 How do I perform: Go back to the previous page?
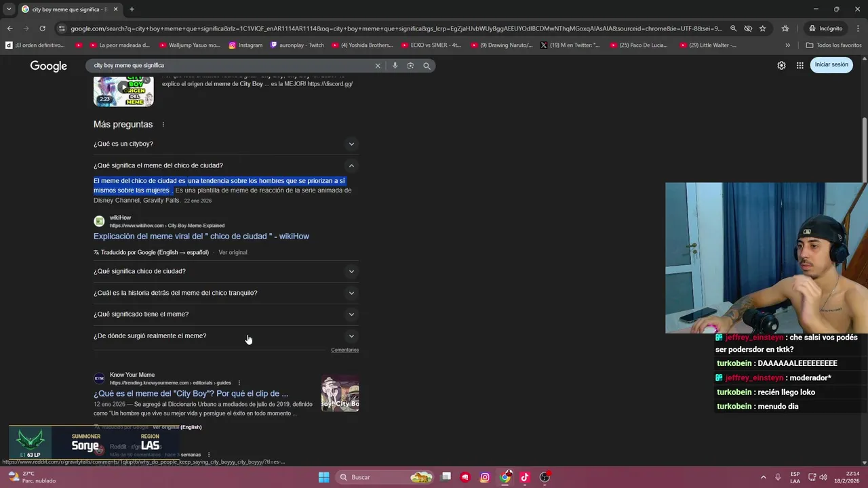coord(9,28)
